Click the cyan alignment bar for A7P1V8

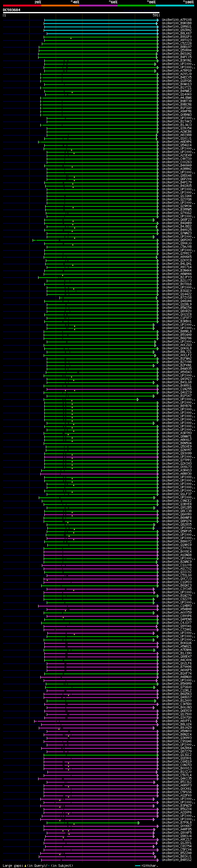click(101, 20)
